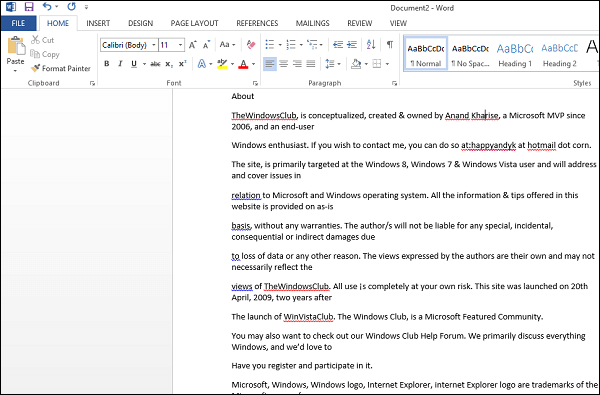Click the Clear All Formatting eraser icon
600x395 pixels.
pyautogui.click(x=251, y=45)
